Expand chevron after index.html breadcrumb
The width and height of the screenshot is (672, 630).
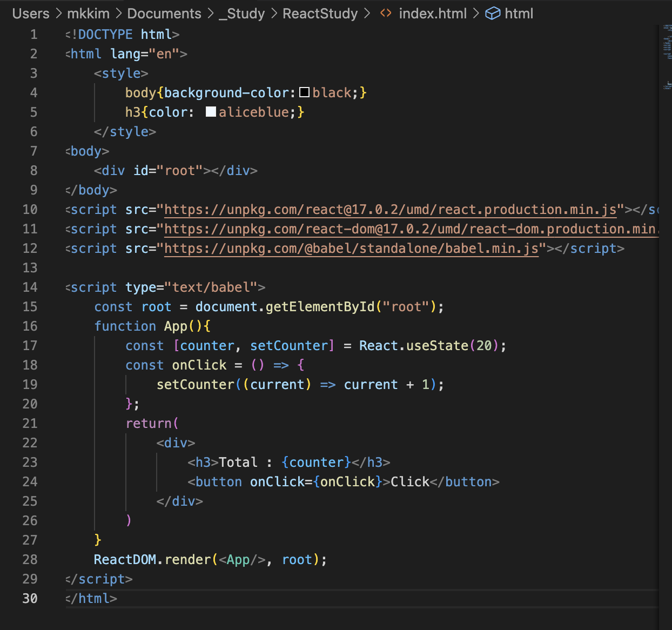[x=476, y=14]
